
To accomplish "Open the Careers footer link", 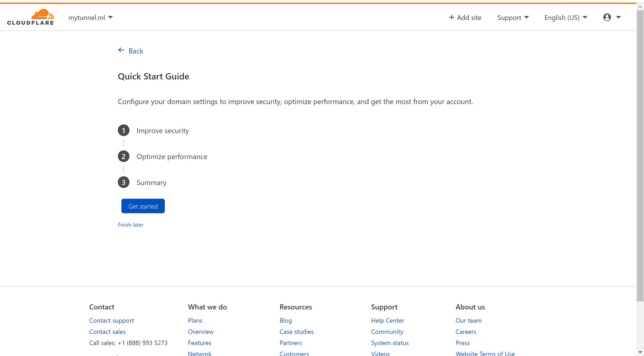I will coord(466,332).
